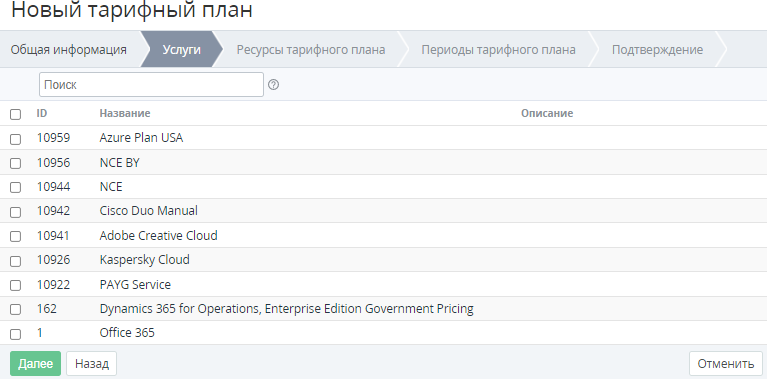Viewport: 767px width, 379px height.
Task: Click ID value 162
Action: coord(47,309)
